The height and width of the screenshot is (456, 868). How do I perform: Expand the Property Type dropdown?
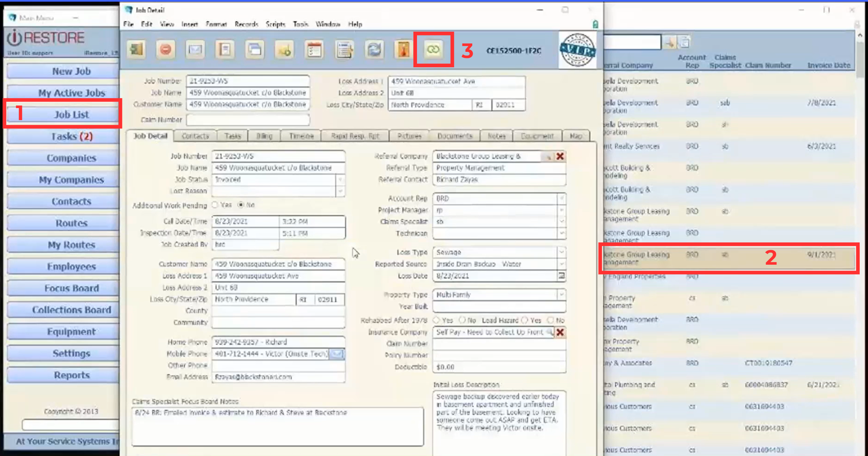coord(562,295)
